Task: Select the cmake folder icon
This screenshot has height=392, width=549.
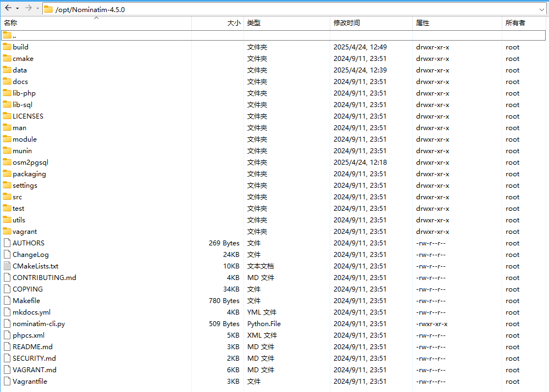Action: [7, 58]
